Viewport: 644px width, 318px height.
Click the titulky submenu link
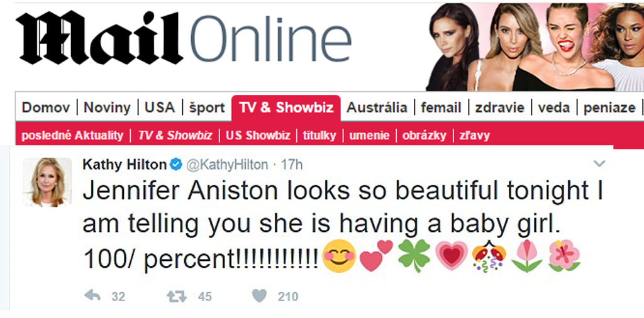click(319, 135)
